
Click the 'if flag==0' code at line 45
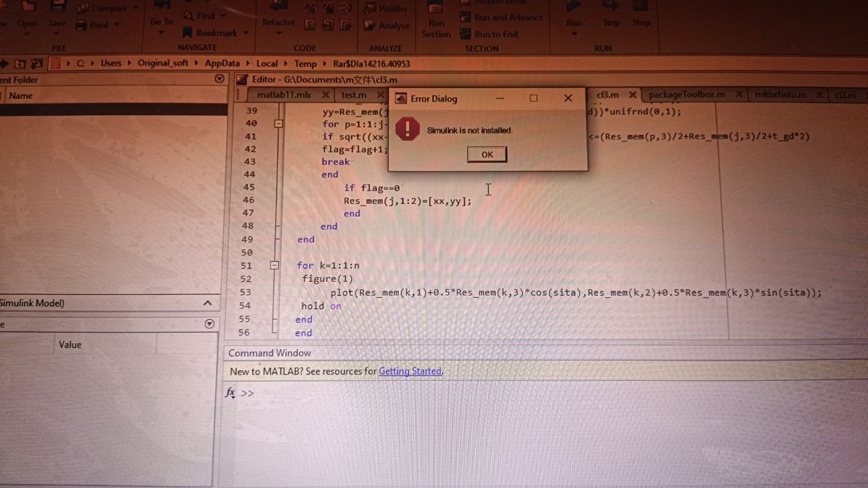[372, 188]
